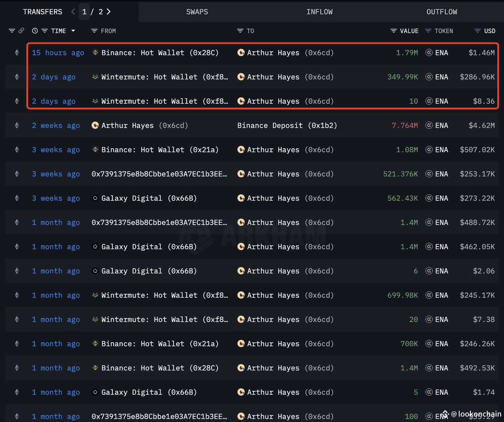Open the TIME column filter icon
Viewport: 504px width, 422px height.
[x=44, y=31]
